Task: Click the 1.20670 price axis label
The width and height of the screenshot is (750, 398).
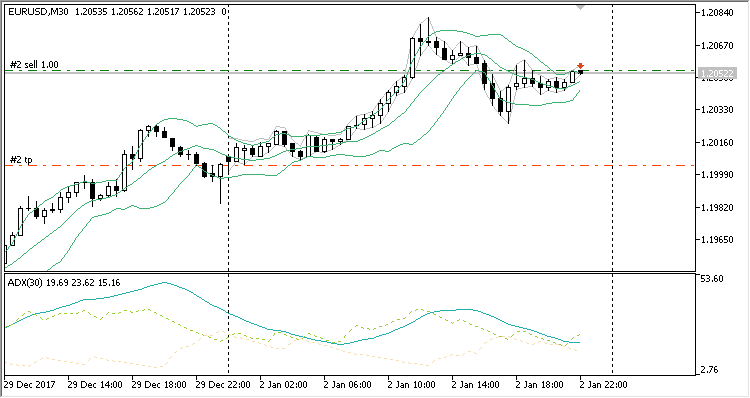Action: (717, 46)
